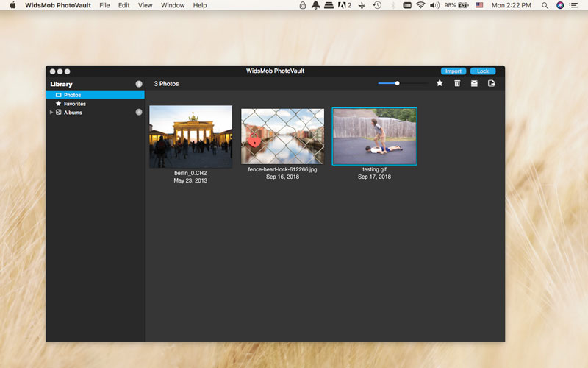The width and height of the screenshot is (588, 368).
Task: Open volume control in menu bar
Action: pyautogui.click(x=434, y=5)
